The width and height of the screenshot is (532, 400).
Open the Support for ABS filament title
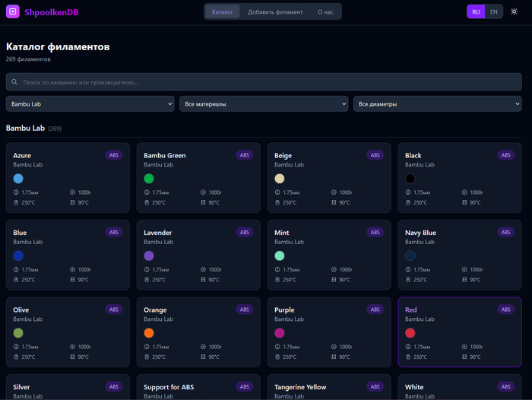[x=169, y=387]
